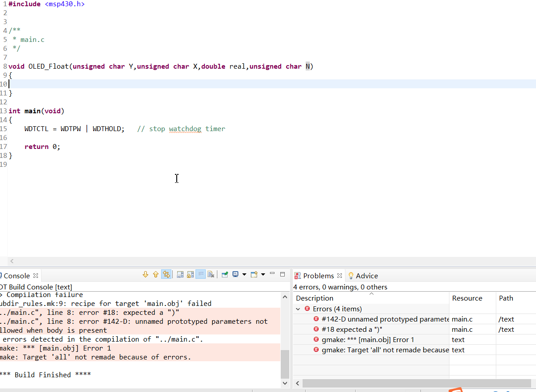The image size is (536, 392).
Task: Click Open Console icon
Action: point(254,275)
